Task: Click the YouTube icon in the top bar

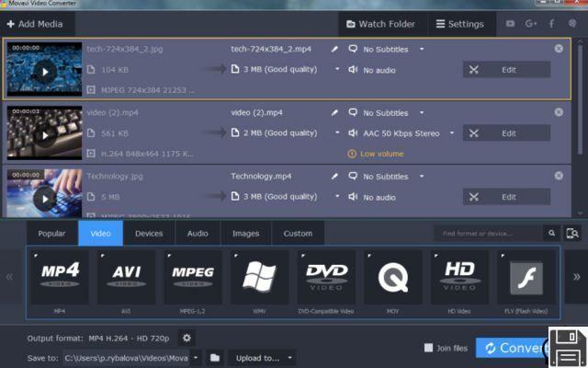Action: point(510,24)
